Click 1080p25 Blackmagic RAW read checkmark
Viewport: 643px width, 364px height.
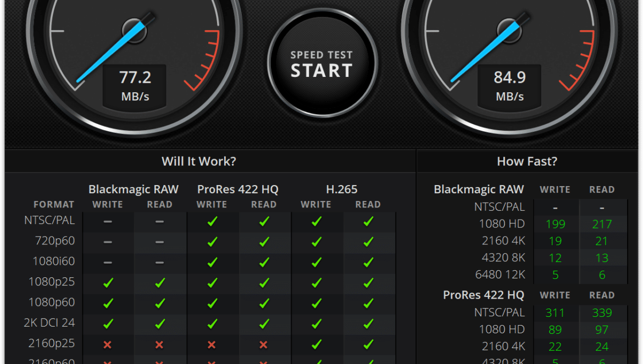pyautogui.click(x=160, y=283)
